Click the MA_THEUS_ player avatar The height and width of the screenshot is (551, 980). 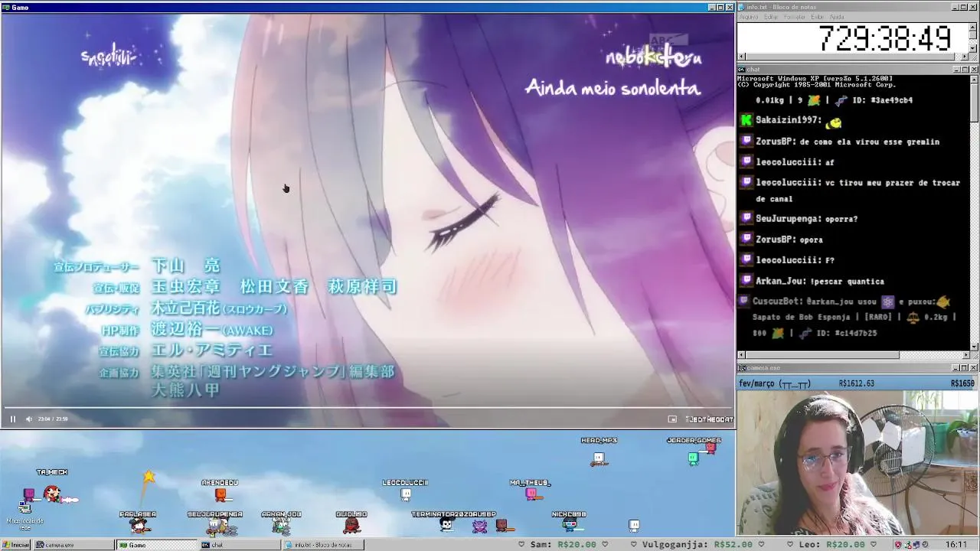click(x=531, y=494)
